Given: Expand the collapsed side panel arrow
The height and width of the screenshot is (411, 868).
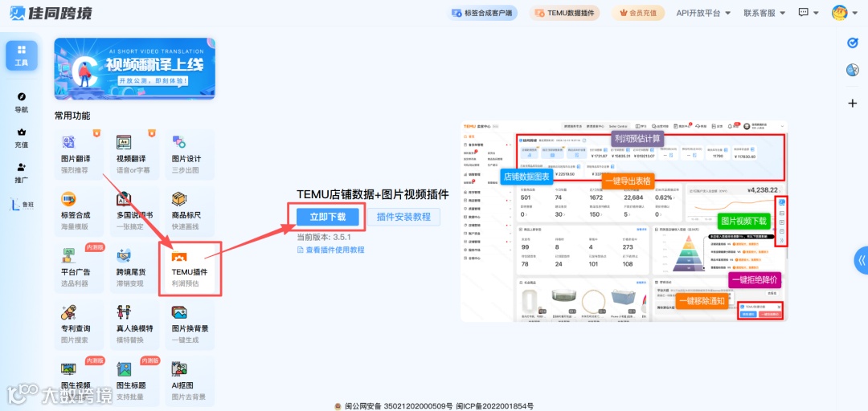Looking at the screenshot, I should tap(862, 260).
